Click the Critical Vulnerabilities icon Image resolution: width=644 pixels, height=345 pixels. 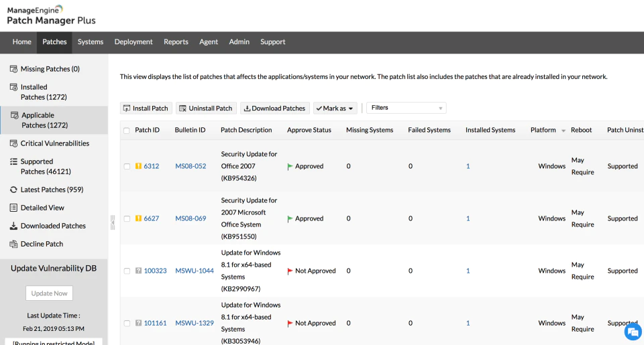[13, 143]
